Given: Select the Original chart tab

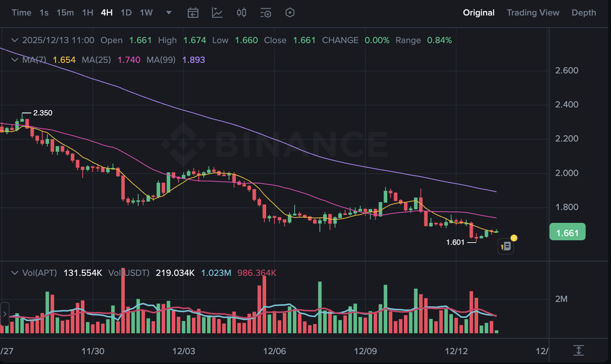Looking at the screenshot, I should (x=479, y=13).
